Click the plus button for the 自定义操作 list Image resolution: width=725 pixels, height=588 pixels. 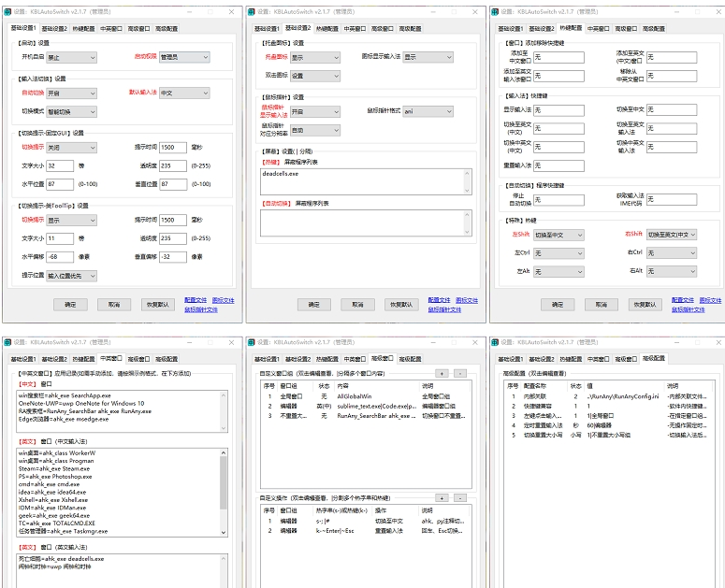[441, 497]
